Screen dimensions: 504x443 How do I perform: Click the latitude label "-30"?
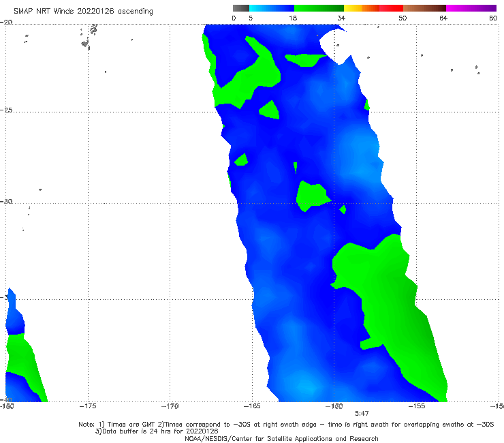click(x=6, y=201)
